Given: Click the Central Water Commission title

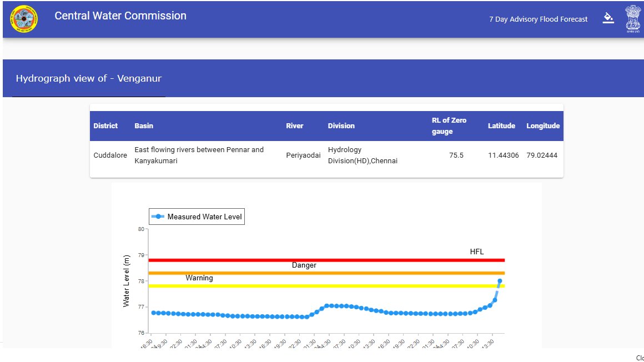Looking at the screenshot, I should [120, 16].
